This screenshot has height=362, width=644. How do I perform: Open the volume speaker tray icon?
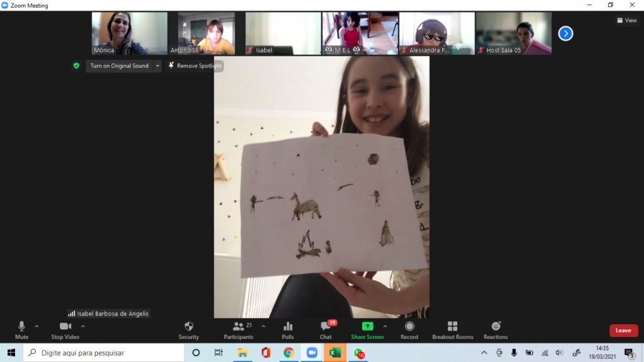[559, 353]
